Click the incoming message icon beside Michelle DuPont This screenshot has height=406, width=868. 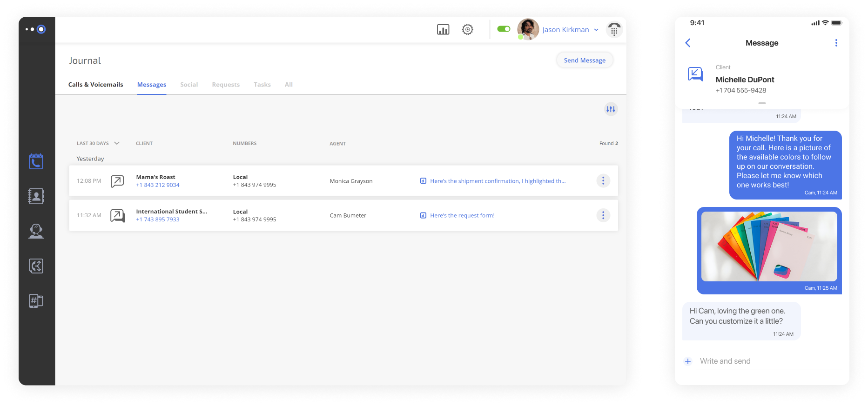(695, 74)
